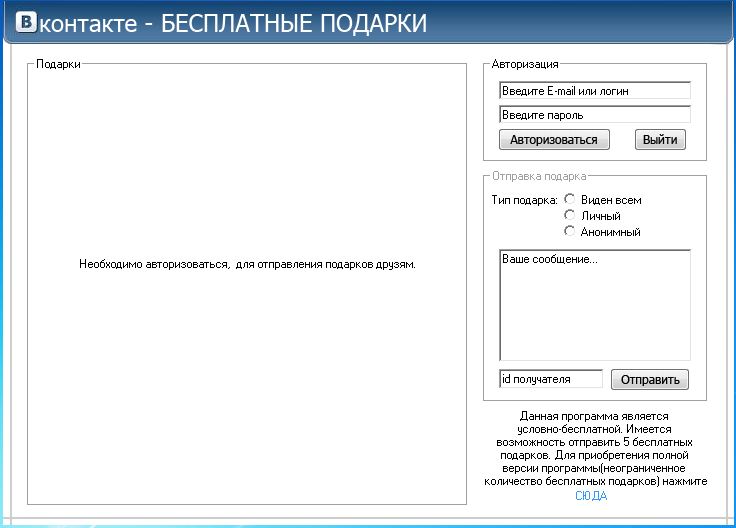736x528 pixels.
Task: Click the Авторизация group title
Action: tap(525, 64)
